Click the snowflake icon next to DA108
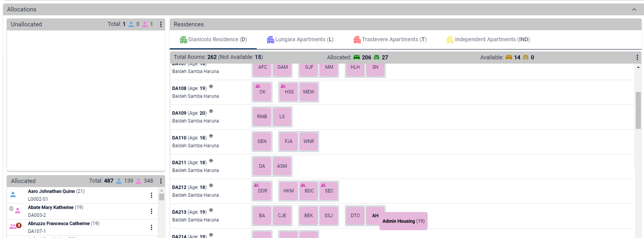Screen dimensions: 644x238 211,86
